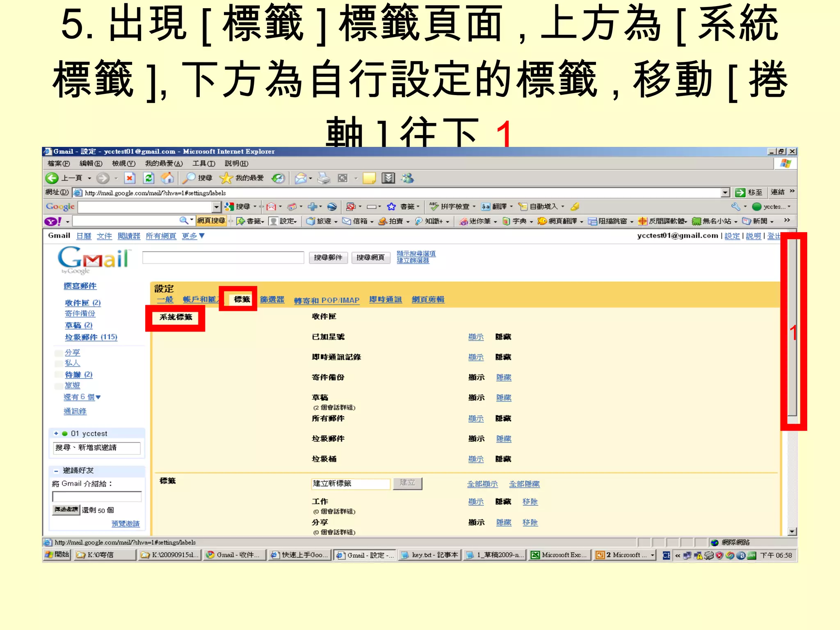This screenshot has width=840, height=630.
Task: Click the Google Toolbar 書籤 star icon
Action: [391, 206]
